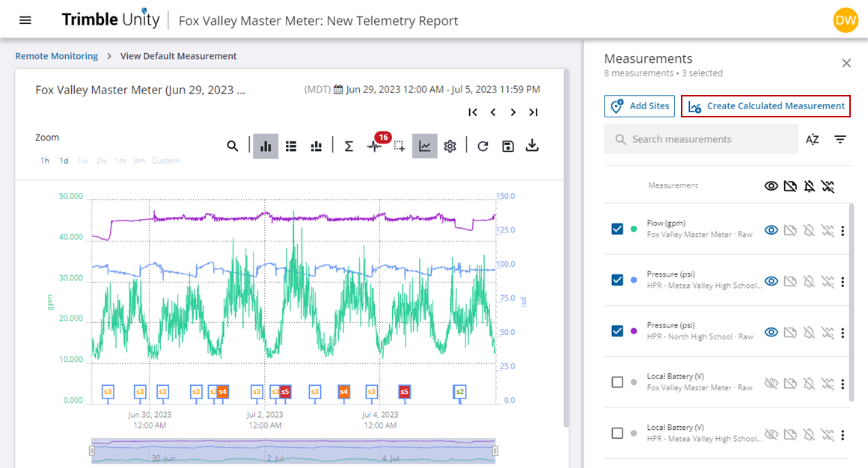Click the header hide-events icon
The width and height of the screenshot is (868, 468).
[x=828, y=186]
